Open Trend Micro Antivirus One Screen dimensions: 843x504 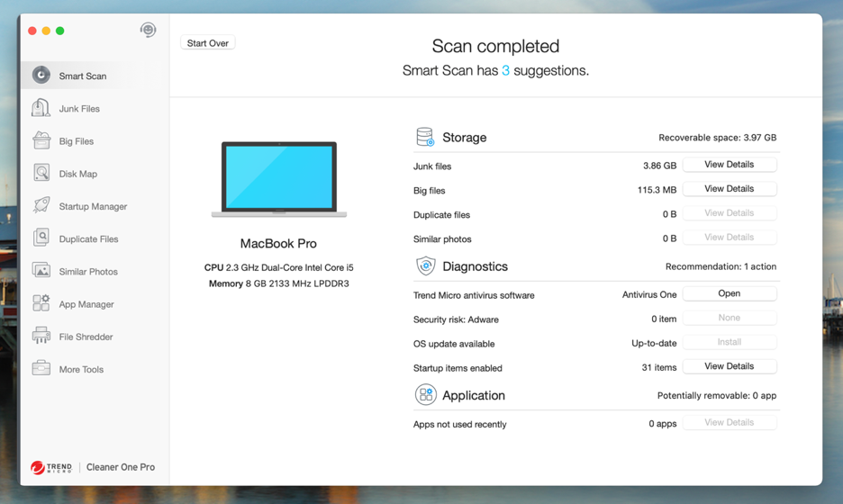pos(729,293)
